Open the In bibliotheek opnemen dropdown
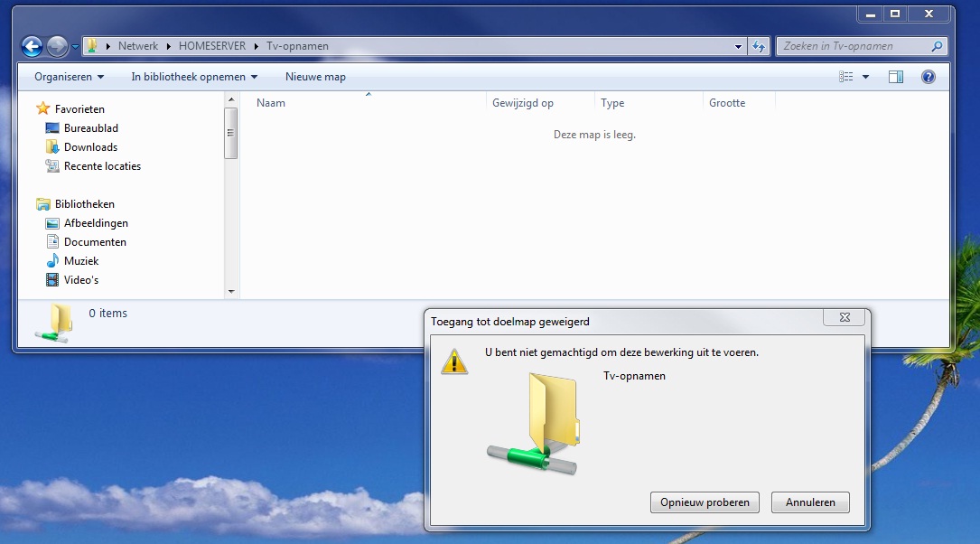The width and height of the screenshot is (980, 544). point(194,77)
